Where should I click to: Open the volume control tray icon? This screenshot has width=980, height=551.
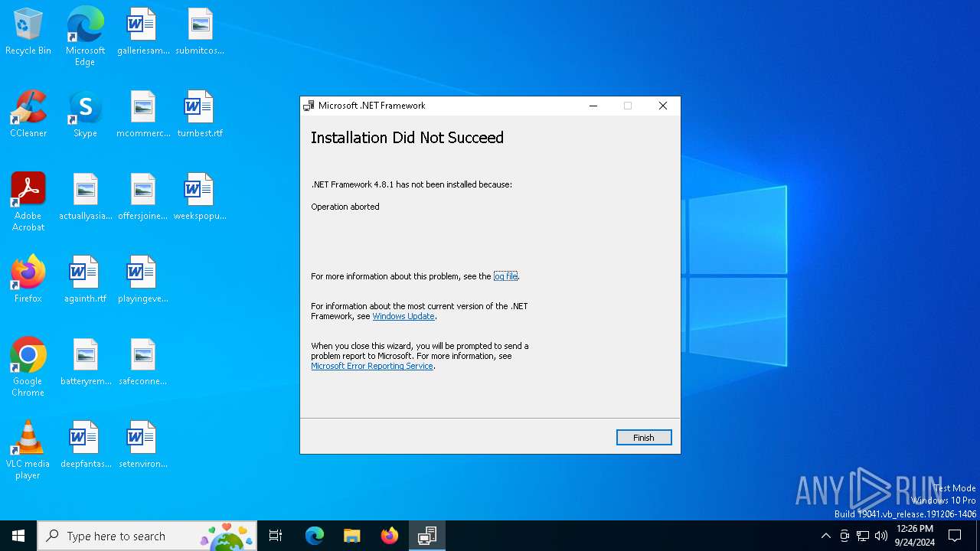pyautogui.click(x=881, y=536)
